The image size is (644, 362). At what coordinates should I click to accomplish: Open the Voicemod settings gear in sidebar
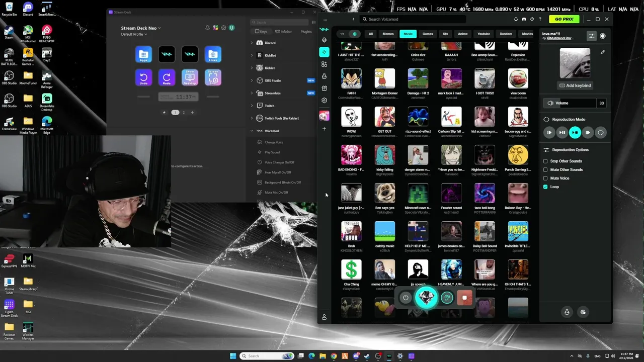click(324, 100)
